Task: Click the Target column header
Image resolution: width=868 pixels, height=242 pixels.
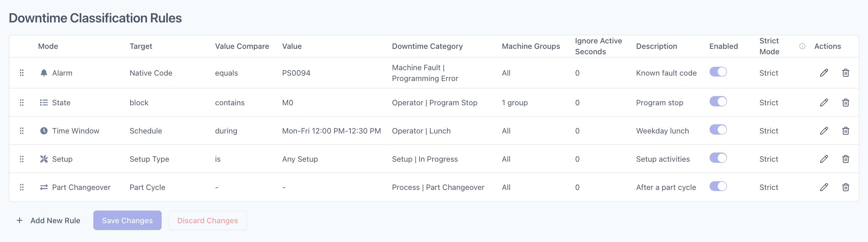Action: click(141, 46)
